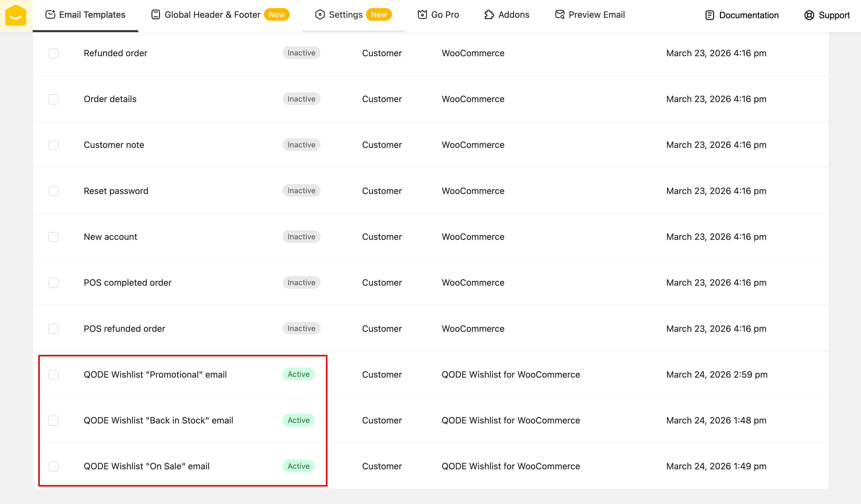Viewport: 861px width, 504px height.
Task: Open the Settings tab
Action: click(x=345, y=15)
